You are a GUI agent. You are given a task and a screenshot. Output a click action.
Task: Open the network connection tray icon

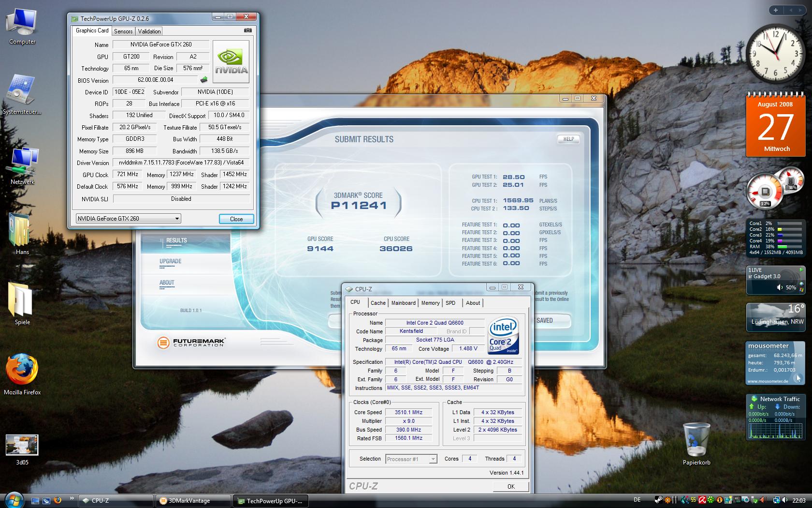(x=776, y=500)
